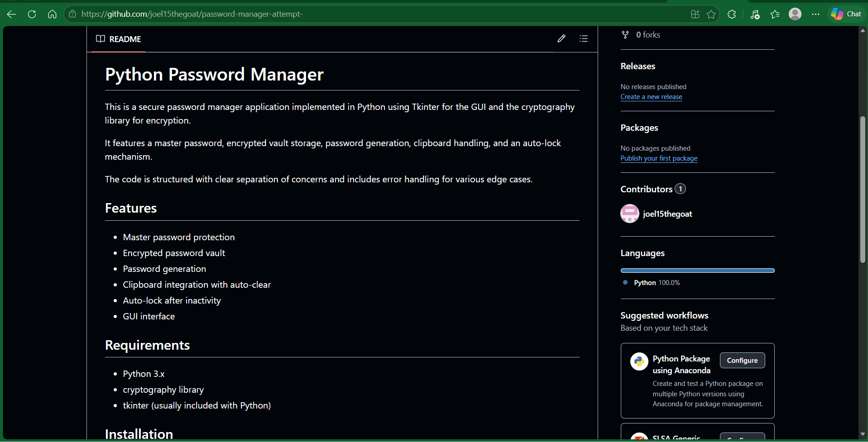Click the Features section heading
The height and width of the screenshot is (442, 868).
(x=131, y=208)
